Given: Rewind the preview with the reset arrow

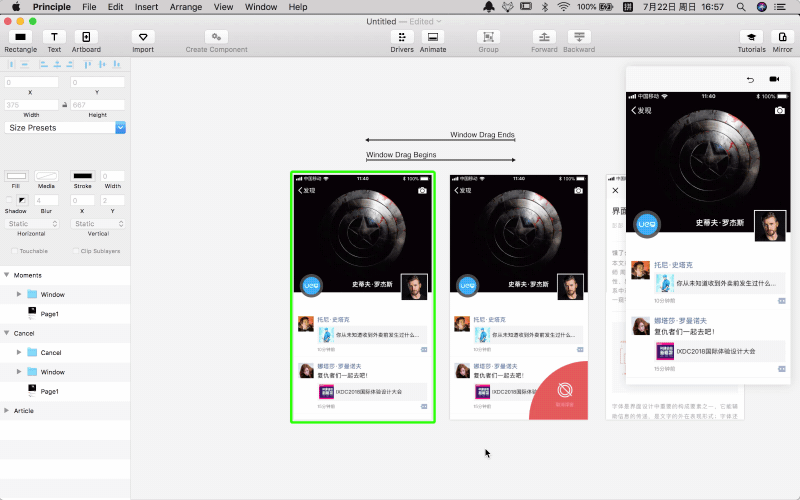Looking at the screenshot, I should [x=750, y=79].
